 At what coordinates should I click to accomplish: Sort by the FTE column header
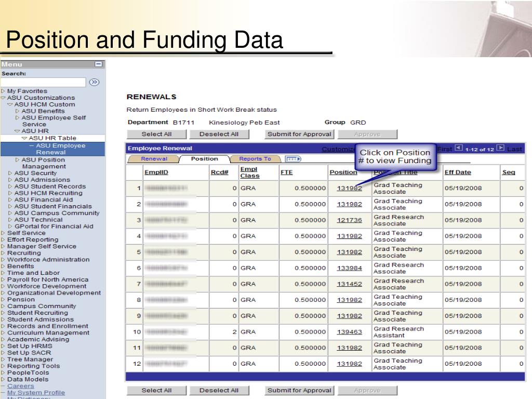point(287,172)
